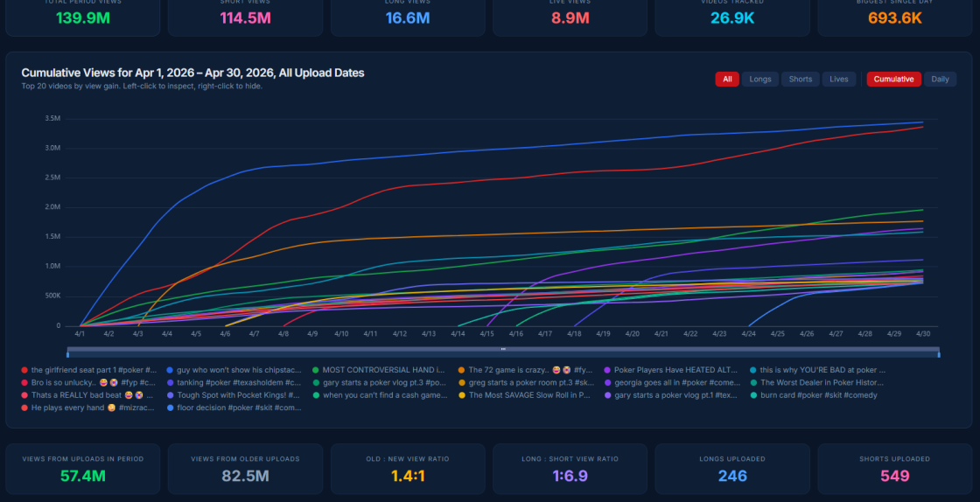The image size is (980, 502).
Task: Click the 139.9M total period views value
Action: (83, 18)
